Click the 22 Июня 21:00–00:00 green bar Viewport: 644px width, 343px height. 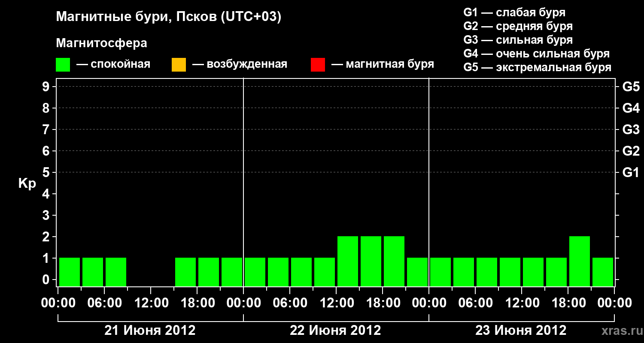[417, 272]
